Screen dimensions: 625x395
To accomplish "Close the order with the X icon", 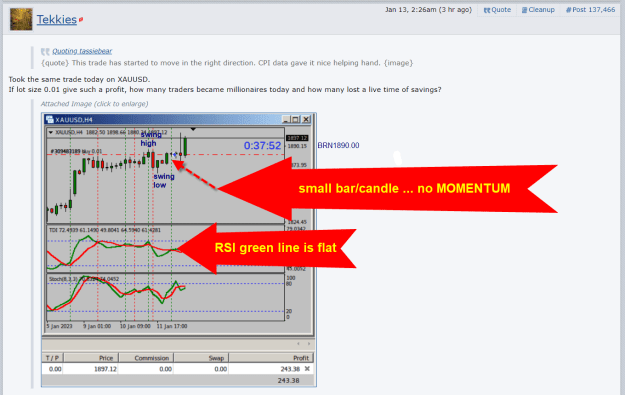I will click(x=307, y=369).
